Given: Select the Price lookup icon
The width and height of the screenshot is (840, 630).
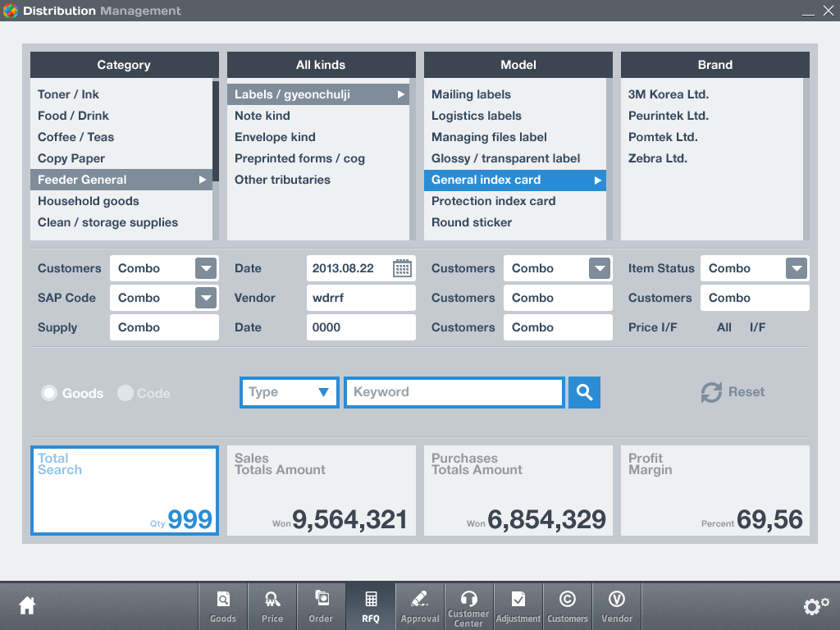Looking at the screenshot, I should pyautogui.click(x=272, y=605).
